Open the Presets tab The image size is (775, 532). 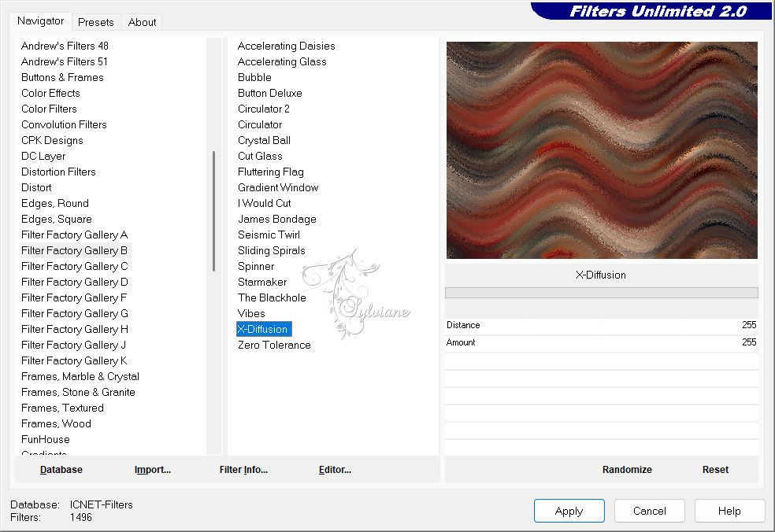coord(96,22)
